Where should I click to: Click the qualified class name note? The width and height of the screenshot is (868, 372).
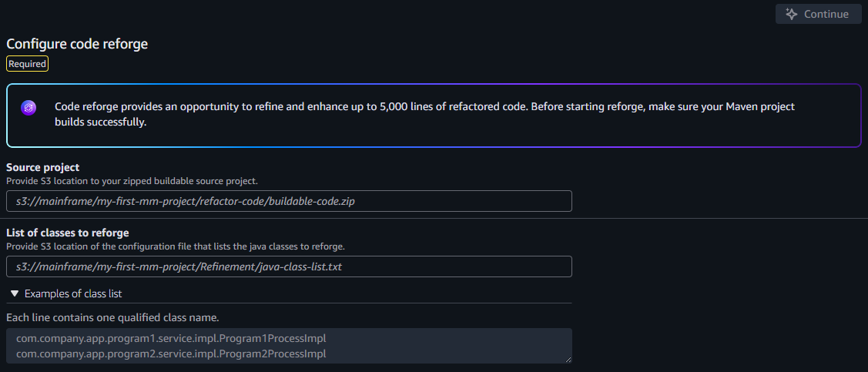click(113, 318)
